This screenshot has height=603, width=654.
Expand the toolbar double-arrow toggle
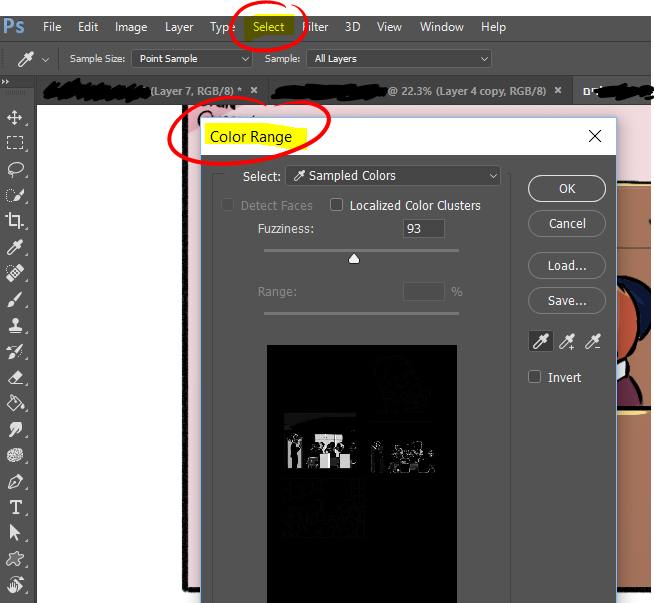pyautogui.click(x=5, y=82)
